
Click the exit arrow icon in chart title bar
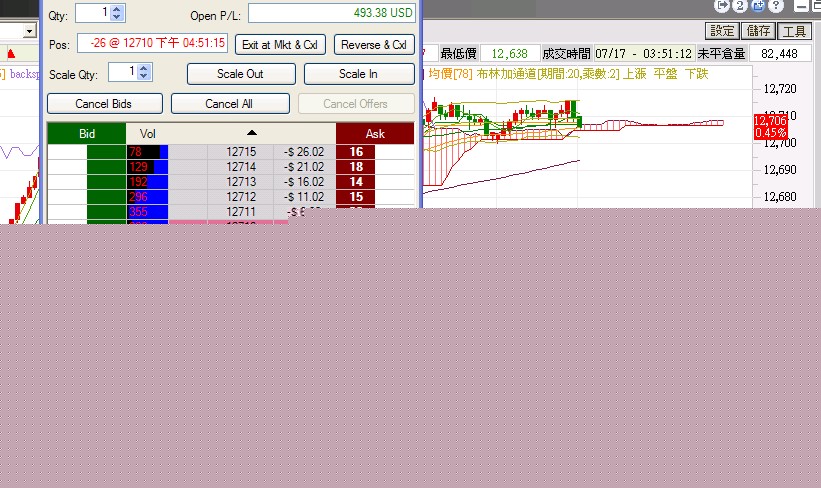(x=722, y=6)
